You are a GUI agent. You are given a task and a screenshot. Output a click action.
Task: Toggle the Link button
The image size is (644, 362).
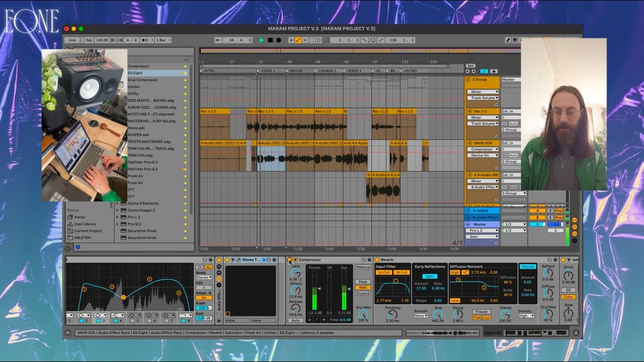72,40
